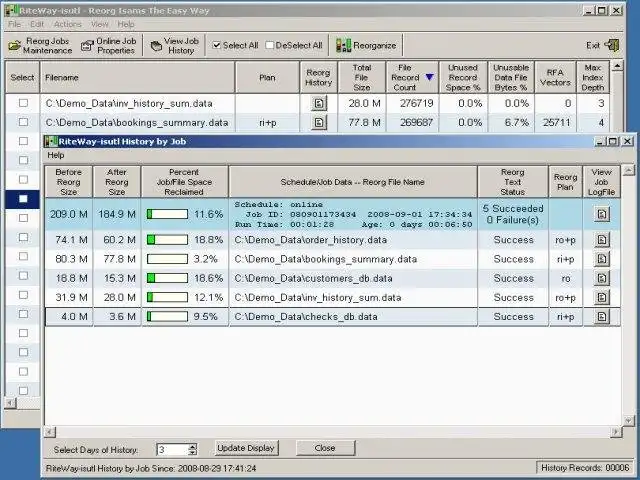Click the Select Days of History input field

click(172, 449)
